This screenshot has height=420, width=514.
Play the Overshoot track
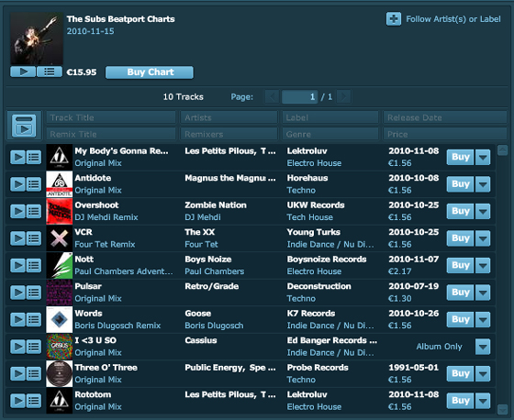pos(18,211)
